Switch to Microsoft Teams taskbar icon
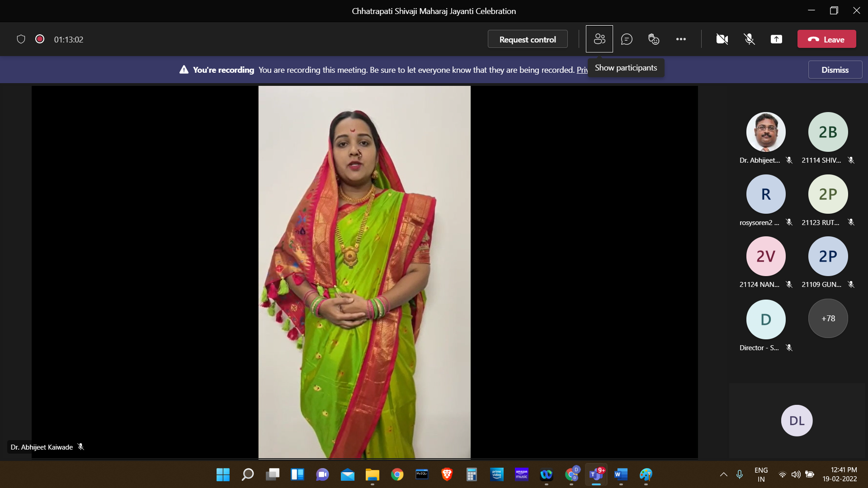Image resolution: width=868 pixels, height=488 pixels. tap(596, 474)
